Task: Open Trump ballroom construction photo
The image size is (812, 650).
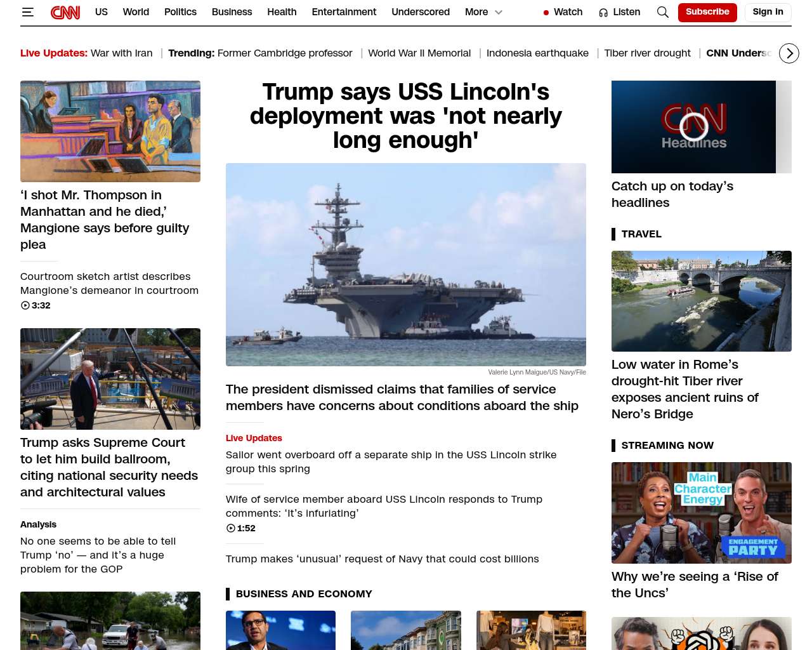Action: click(x=110, y=379)
